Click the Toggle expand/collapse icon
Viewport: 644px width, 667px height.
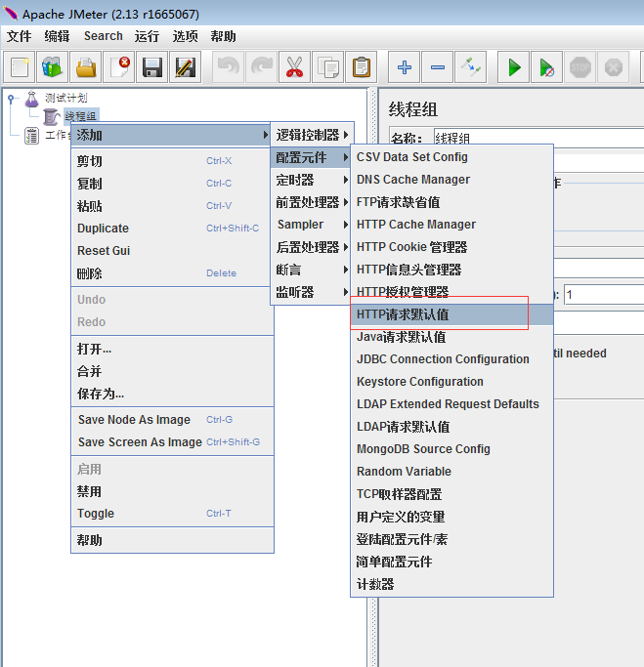tap(471, 67)
